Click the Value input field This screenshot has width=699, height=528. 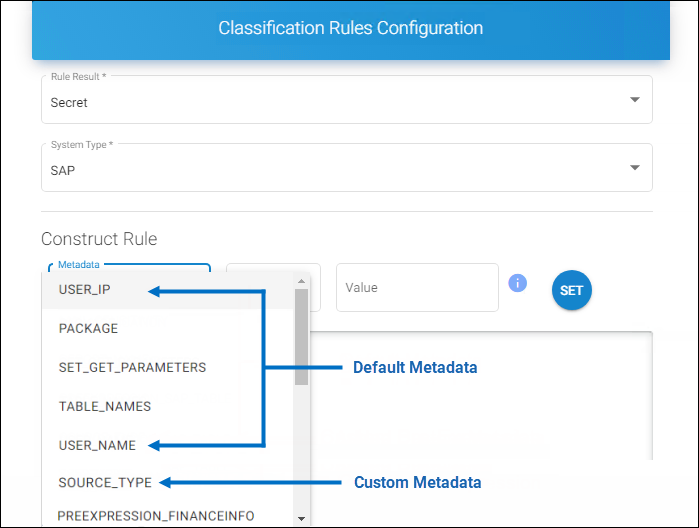coord(416,288)
